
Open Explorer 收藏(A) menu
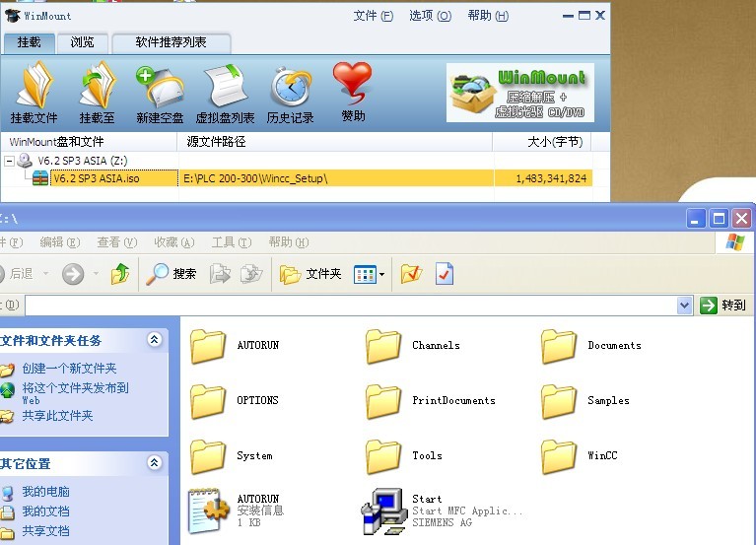(174, 242)
